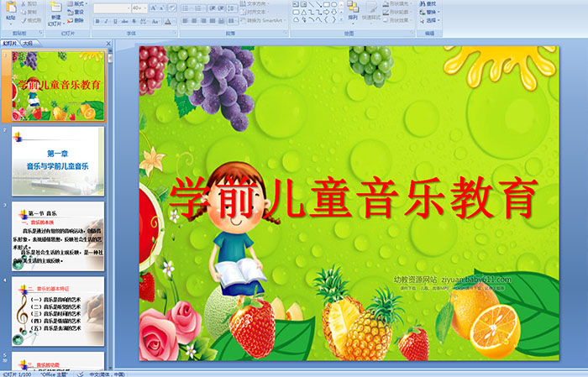Open the font size 40+ dropdown
588x377 pixels.
139,8
